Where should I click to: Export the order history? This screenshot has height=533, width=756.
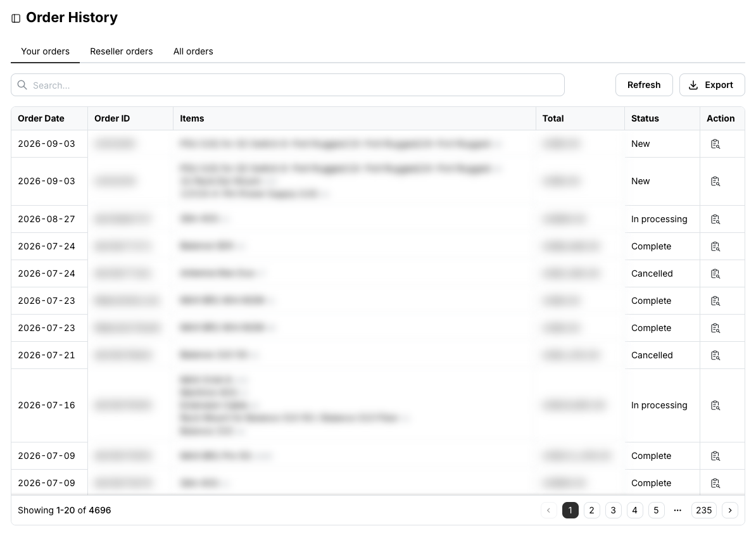[x=712, y=85]
